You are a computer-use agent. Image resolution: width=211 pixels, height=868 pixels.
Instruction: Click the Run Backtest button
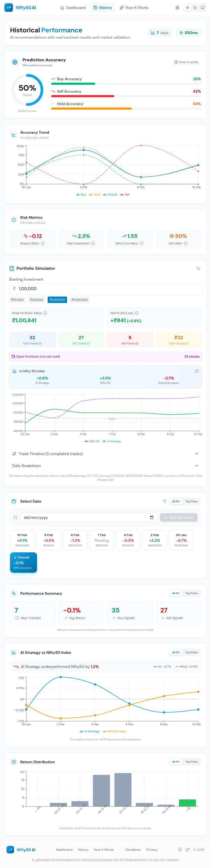tap(179, 517)
